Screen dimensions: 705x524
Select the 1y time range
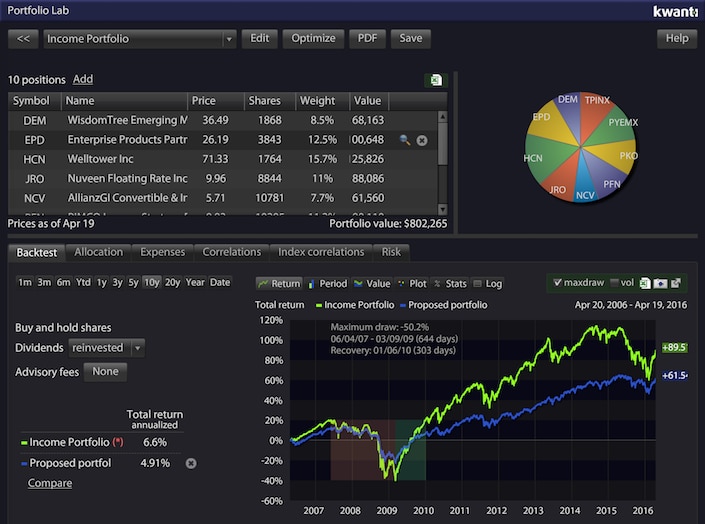[x=102, y=282]
